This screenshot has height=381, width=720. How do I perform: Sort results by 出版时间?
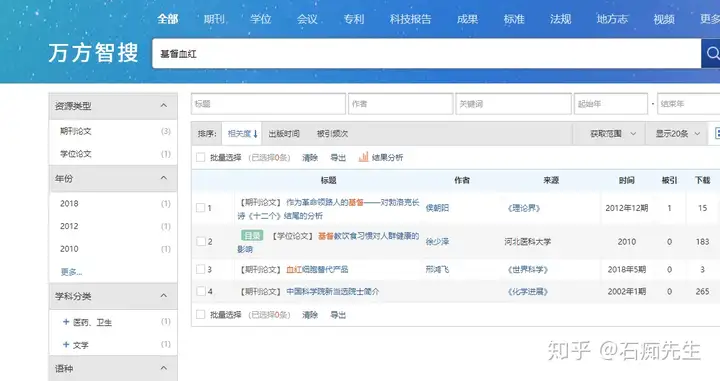[x=284, y=134]
